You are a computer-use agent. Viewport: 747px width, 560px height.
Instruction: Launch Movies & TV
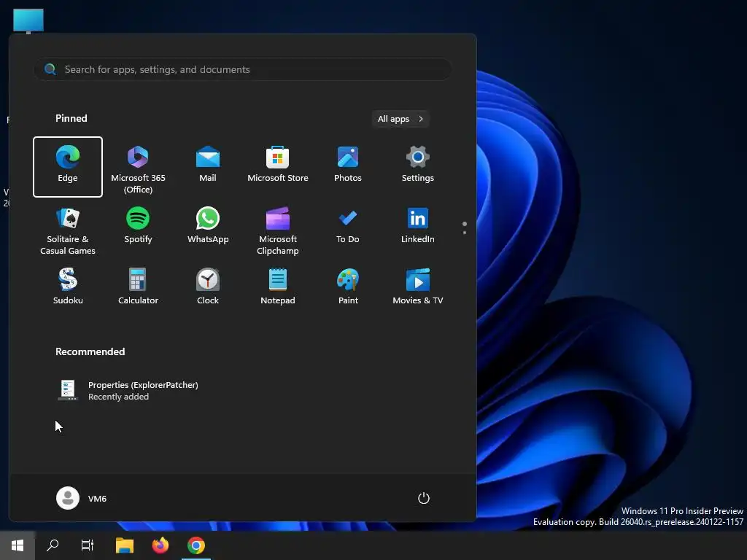pos(418,287)
